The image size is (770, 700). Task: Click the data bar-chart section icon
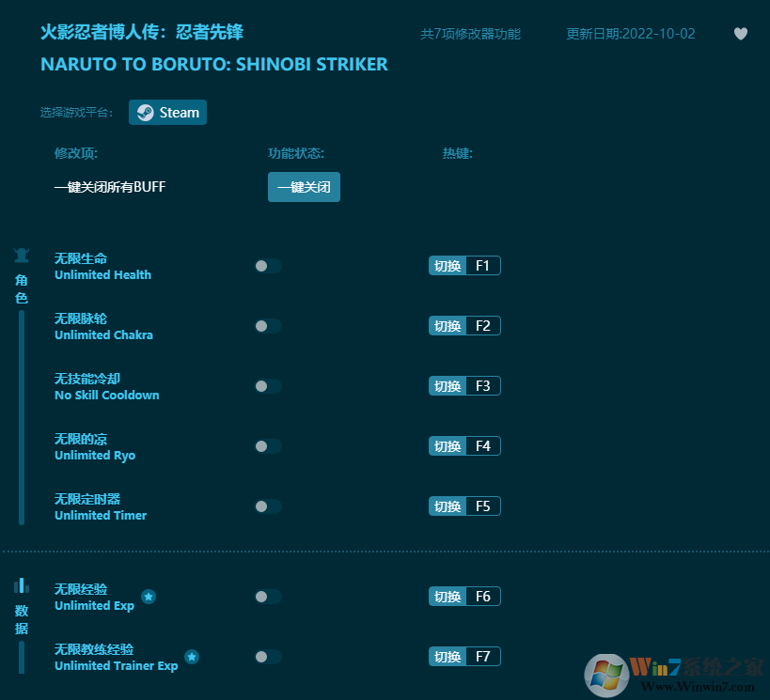pos(22,585)
